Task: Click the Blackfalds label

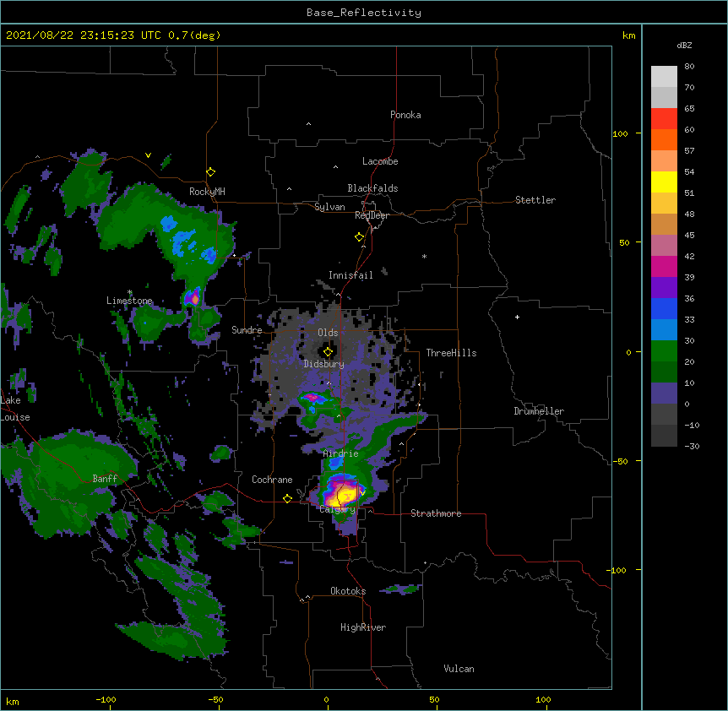Action: (x=372, y=188)
